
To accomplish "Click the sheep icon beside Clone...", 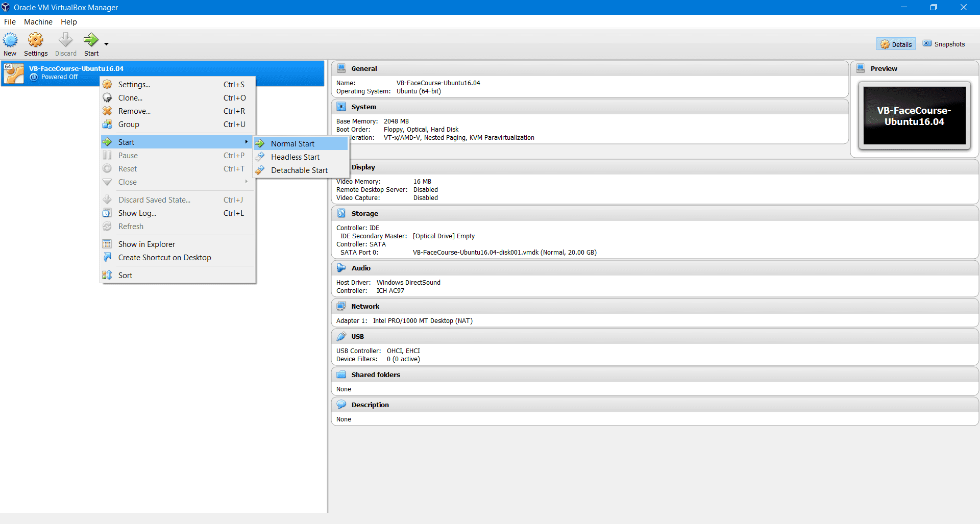I will [x=107, y=97].
